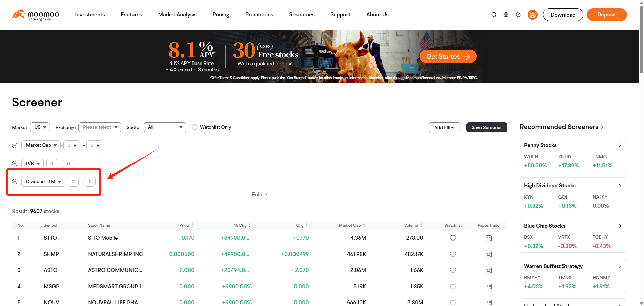Open Penny Stocks screener arrow
644x306 pixels.
coord(620,145)
